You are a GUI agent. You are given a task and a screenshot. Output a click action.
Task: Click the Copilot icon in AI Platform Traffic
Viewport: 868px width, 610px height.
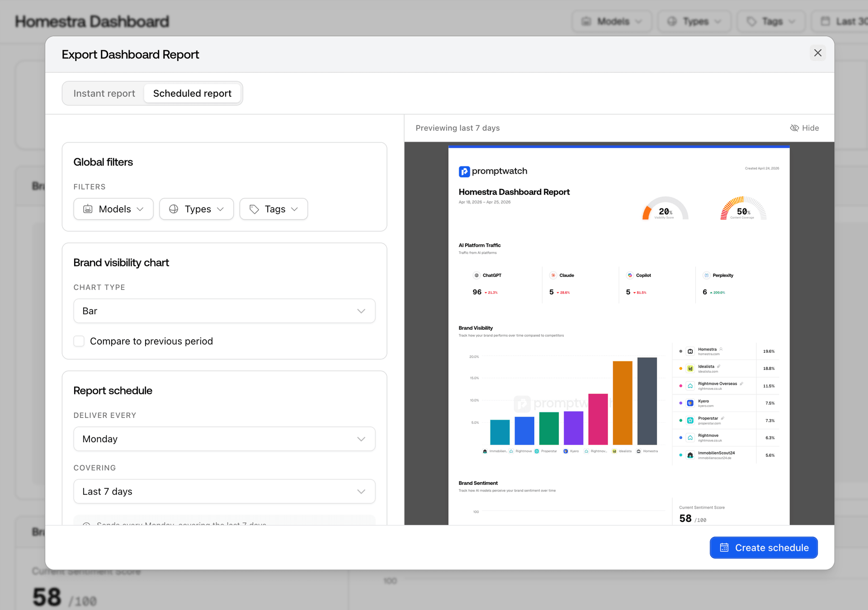pyautogui.click(x=630, y=275)
